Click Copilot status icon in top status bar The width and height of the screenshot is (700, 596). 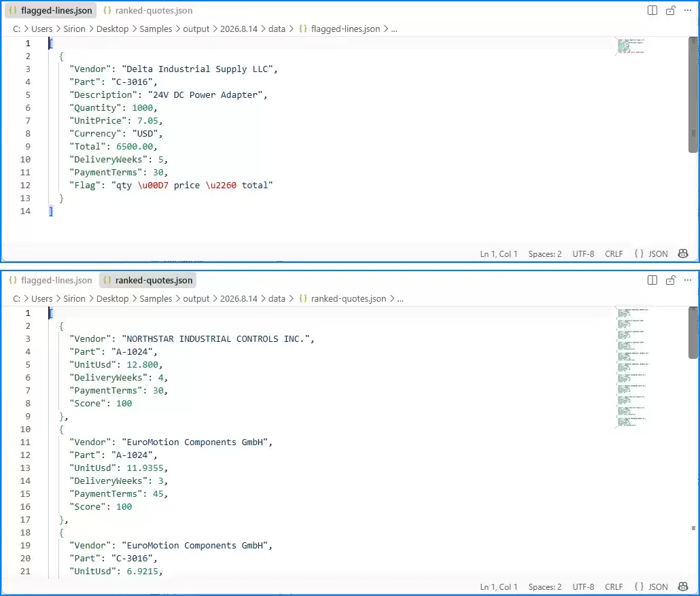tap(683, 253)
